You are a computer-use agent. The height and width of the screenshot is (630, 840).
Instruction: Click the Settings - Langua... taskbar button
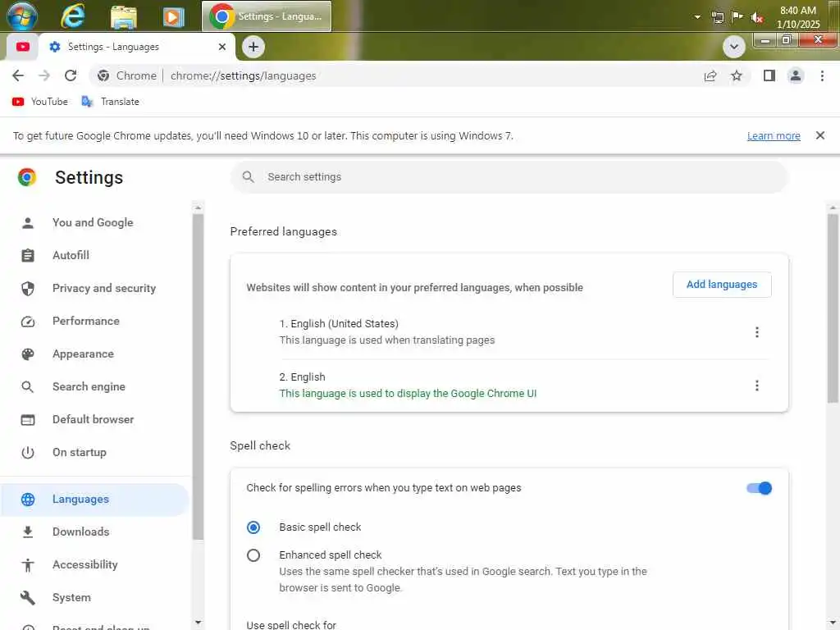coord(267,16)
